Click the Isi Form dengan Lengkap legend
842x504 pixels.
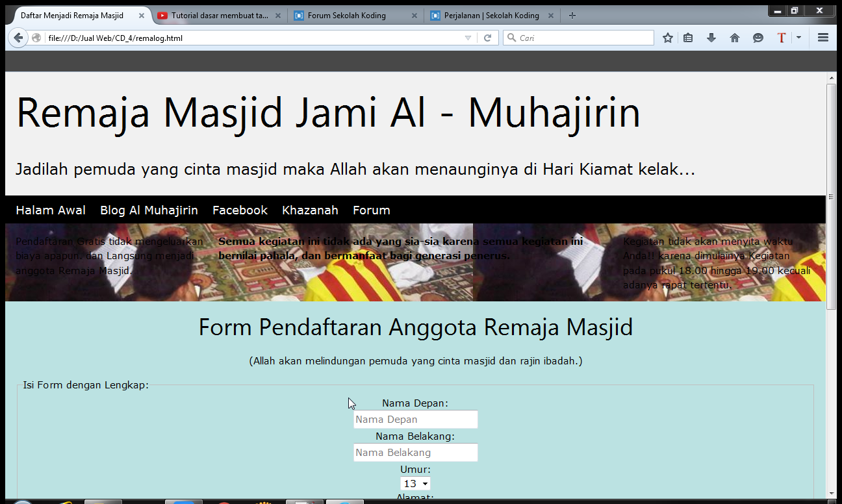click(86, 385)
